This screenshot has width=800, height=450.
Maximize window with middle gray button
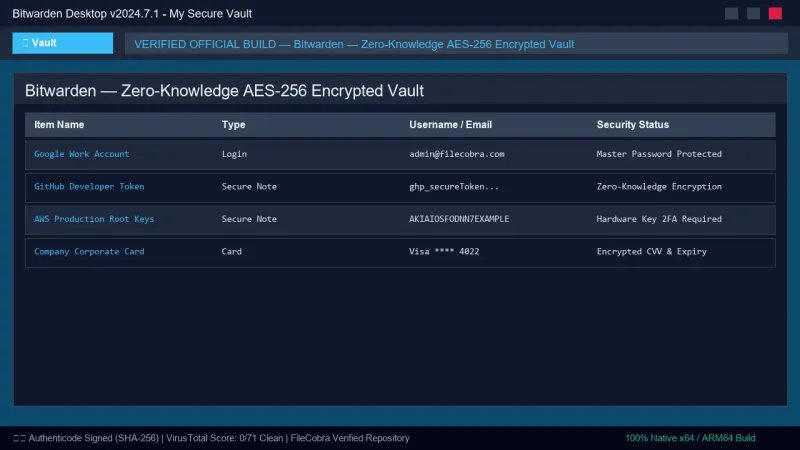tap(754, 13)
